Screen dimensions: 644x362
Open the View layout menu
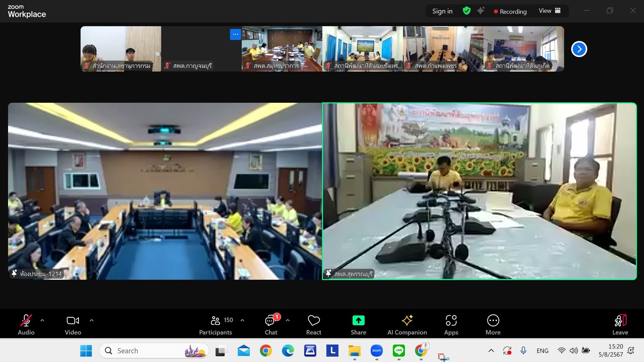point(549,11)
